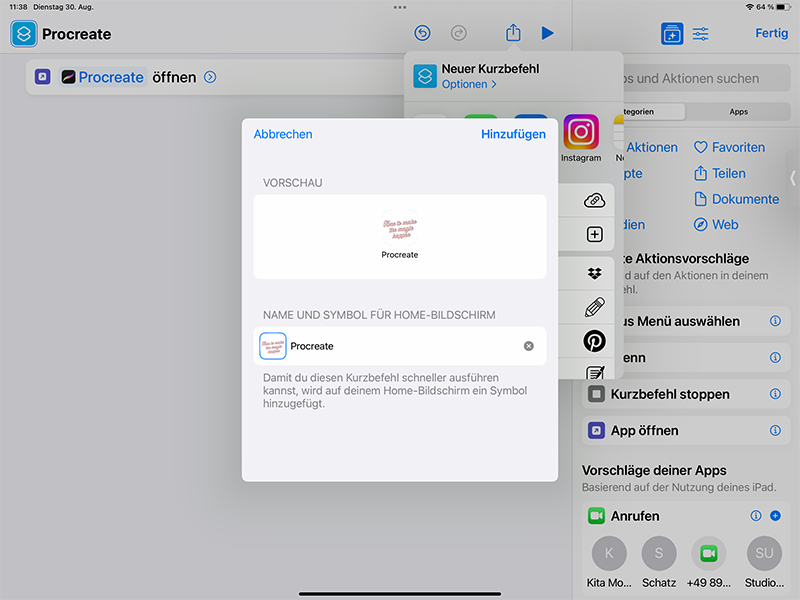This screenshot has height=600, width=800.
Task: Tap the share icon in toolbar
Action: [x=513, y=33]
